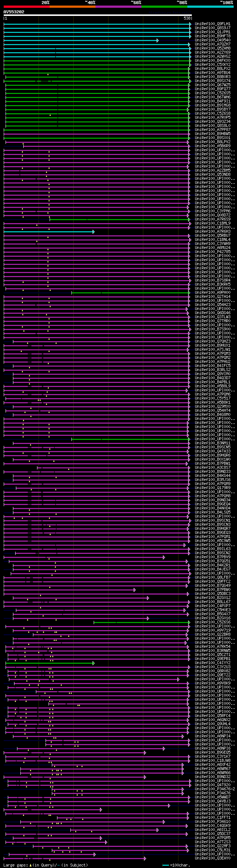Screen dimensions: 237x868
Task: Select UniRef100_B6TWH6
Action: coord(213,97)
